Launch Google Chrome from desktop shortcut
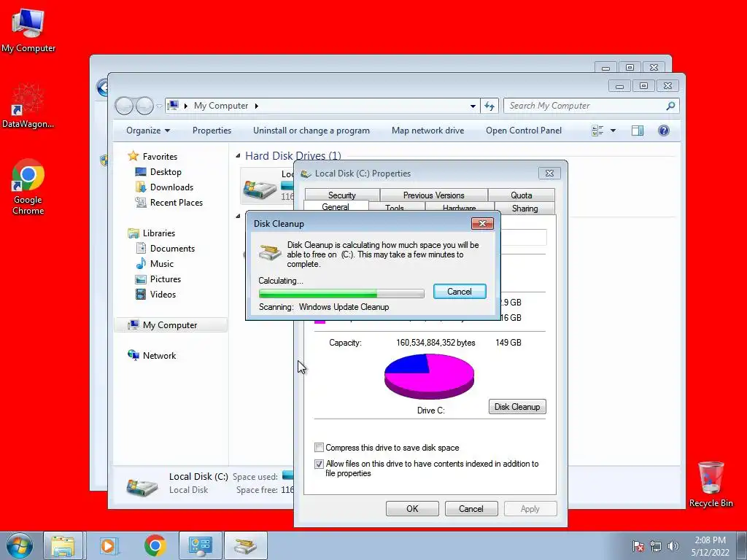747x560 pixels. [x=28, y=187]
